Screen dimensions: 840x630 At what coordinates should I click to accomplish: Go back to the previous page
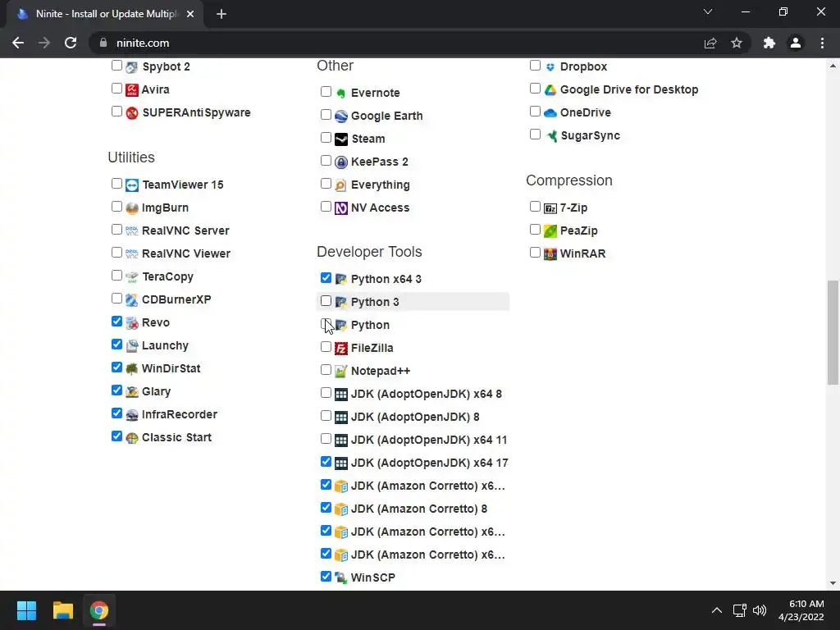tap(18, 43)
